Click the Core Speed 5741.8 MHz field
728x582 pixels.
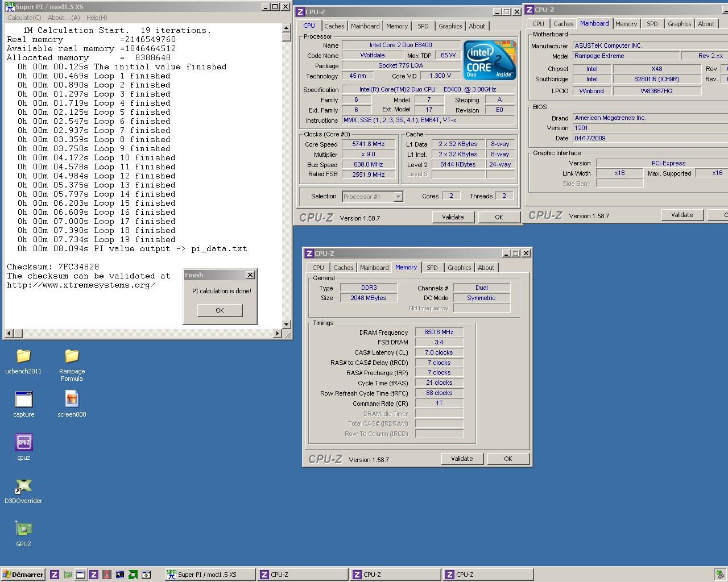369,144
